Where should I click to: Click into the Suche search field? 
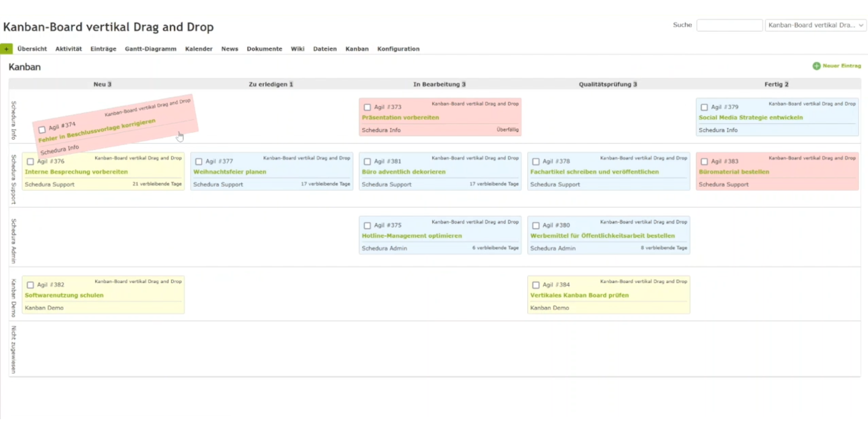point(729,25)
